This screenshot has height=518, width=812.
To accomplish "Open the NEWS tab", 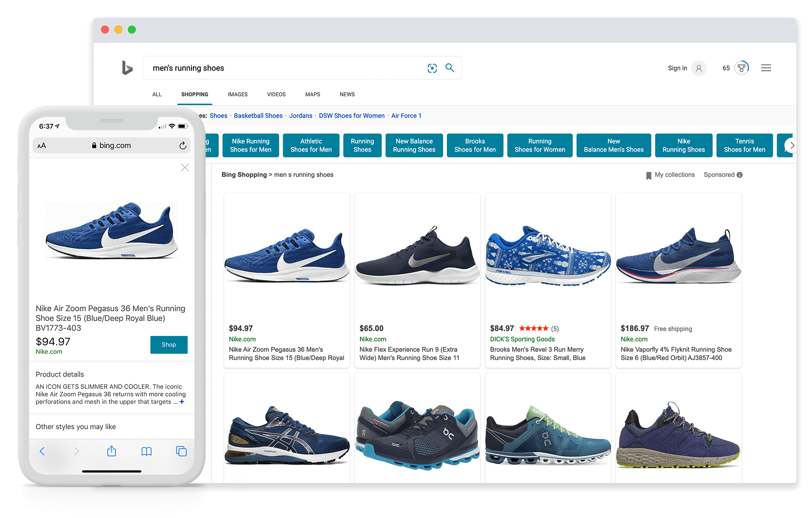I will click(347, 94).
